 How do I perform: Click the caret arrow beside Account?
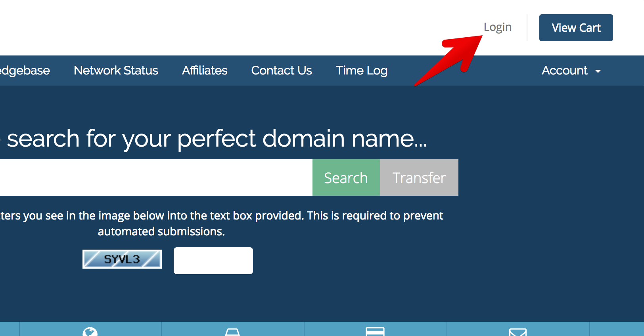coord(598,71)
